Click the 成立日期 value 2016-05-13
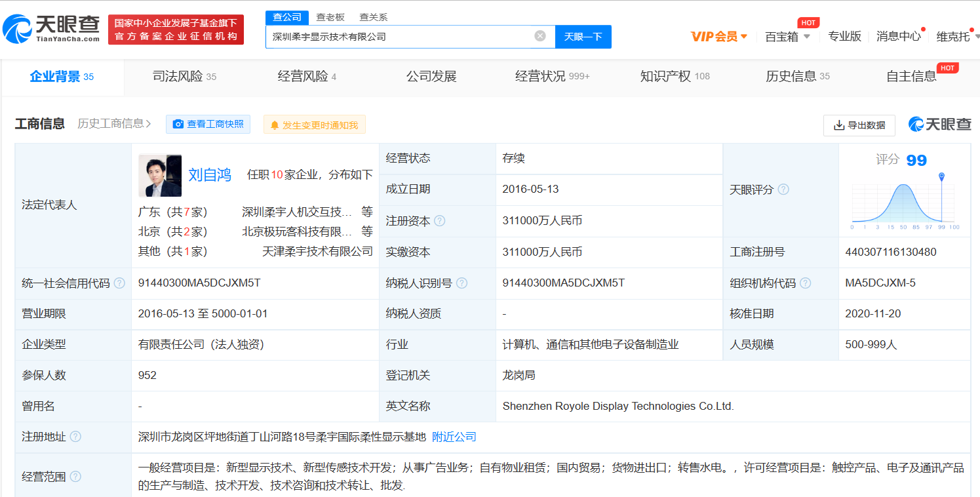This screenshot has height=497, width=980. point(530,189)
